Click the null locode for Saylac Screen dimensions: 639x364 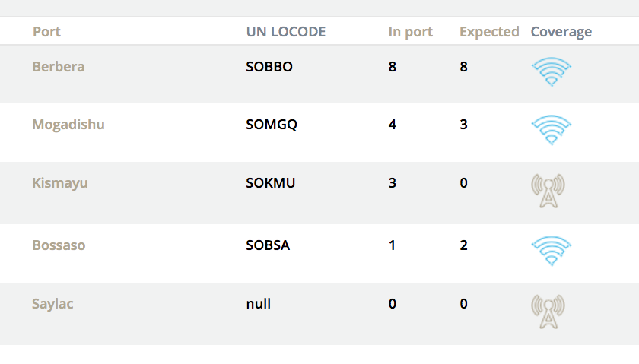pyautogui.click(x=258, y=304)
